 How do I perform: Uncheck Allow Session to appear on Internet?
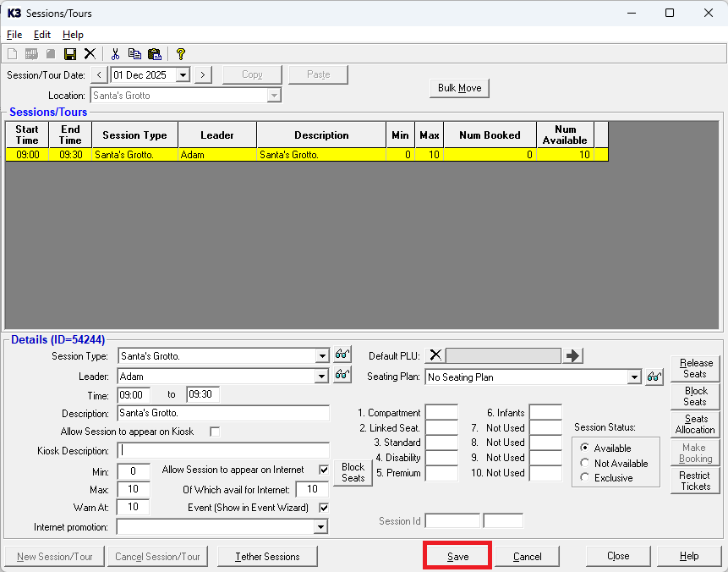click(x=323, y=470)
